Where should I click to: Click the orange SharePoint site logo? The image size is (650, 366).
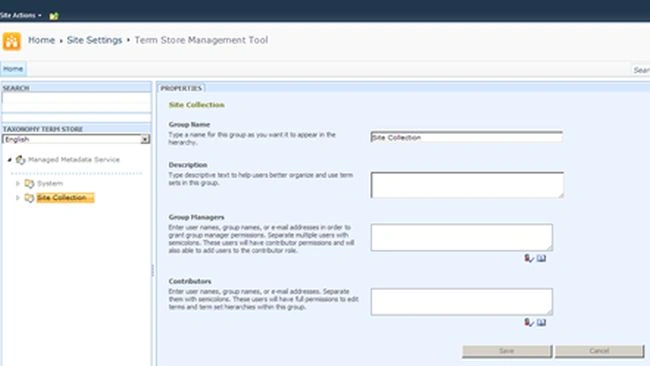(x=12, y=41)
